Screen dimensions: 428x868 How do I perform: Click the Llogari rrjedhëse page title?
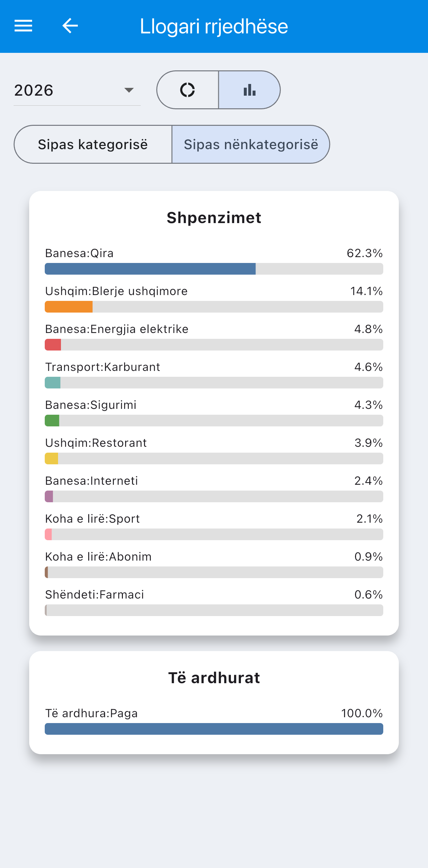[214, 26]
